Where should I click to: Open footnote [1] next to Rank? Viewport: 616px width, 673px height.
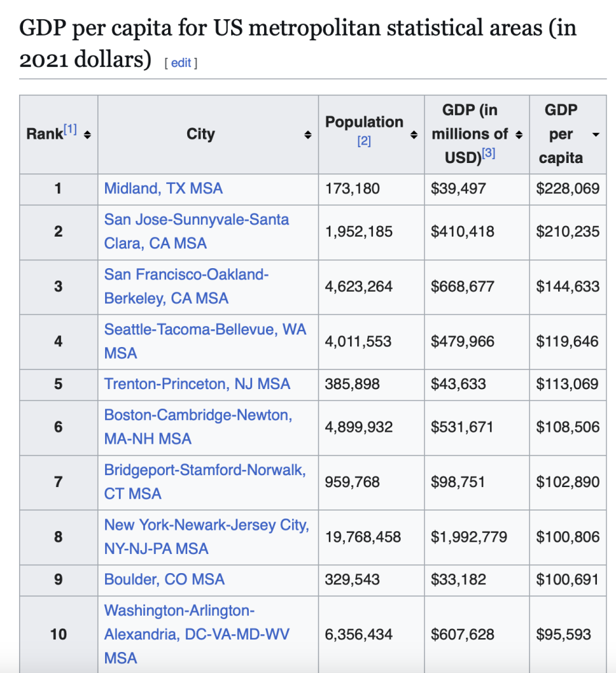(x=70, y=129)
